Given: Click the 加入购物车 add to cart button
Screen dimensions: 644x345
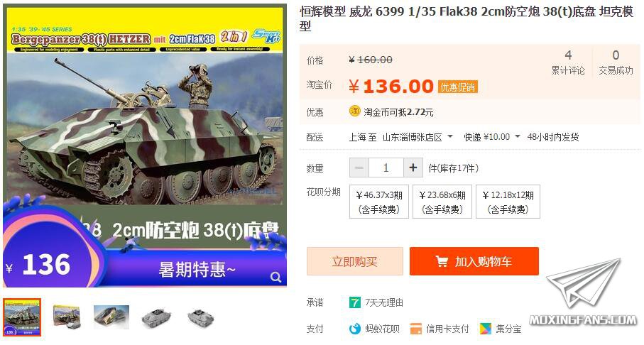Looking at the screenshot, I should [474, 261].
